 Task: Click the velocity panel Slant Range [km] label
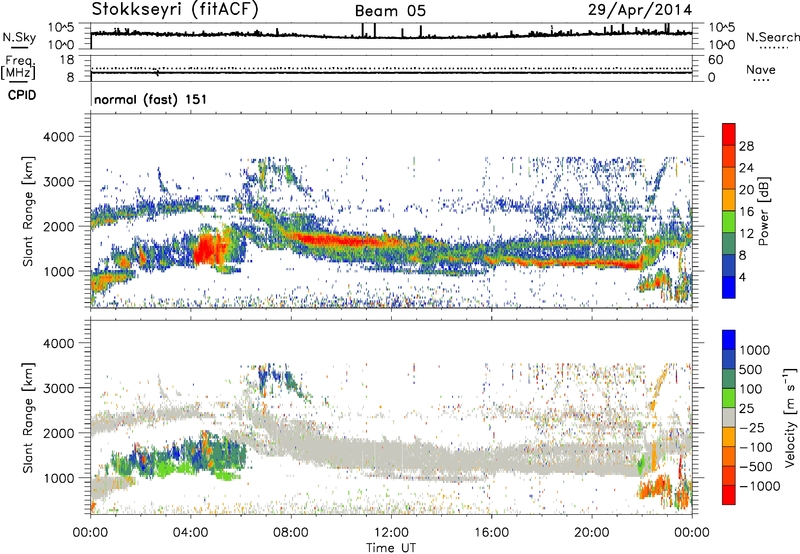coord(28,417)
